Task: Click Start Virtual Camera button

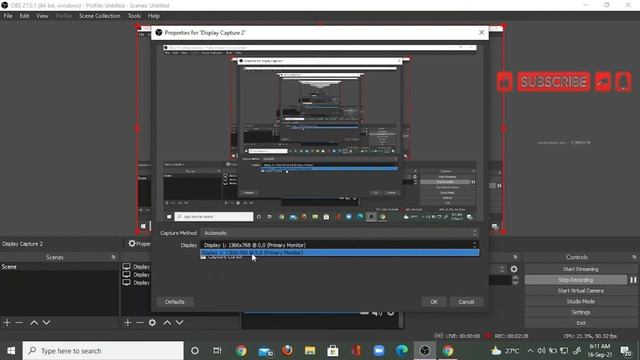Action: pyautogui.click(x=581, y=291)
